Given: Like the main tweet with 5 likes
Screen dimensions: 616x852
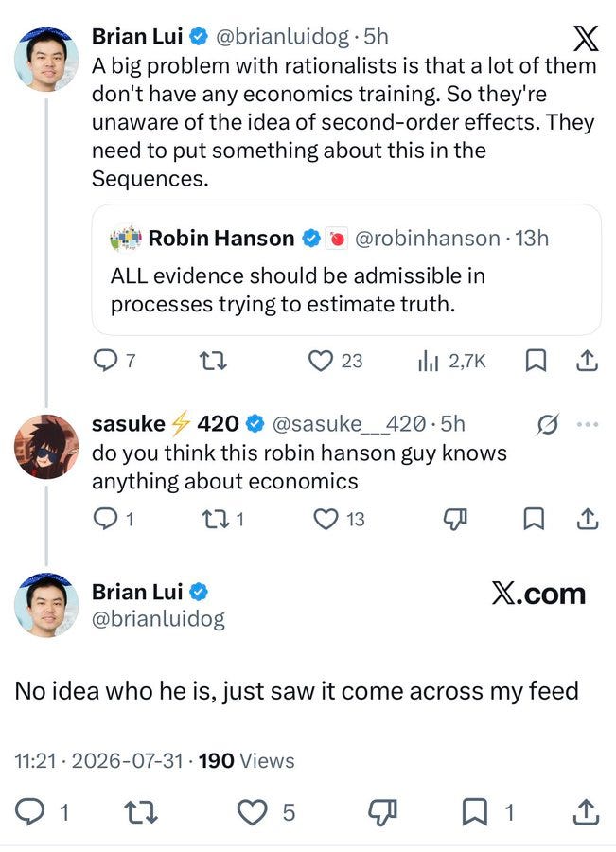Looking at the screenshot, I should pyautogui.click(x=266, y=812).
